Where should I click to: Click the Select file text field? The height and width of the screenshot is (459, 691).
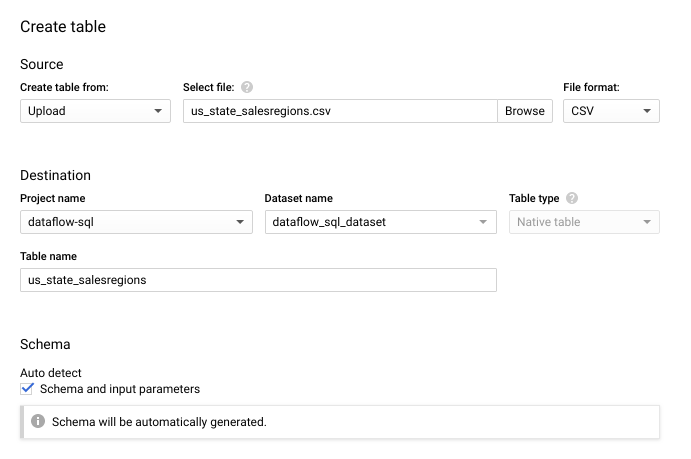[x=340, y=111]
